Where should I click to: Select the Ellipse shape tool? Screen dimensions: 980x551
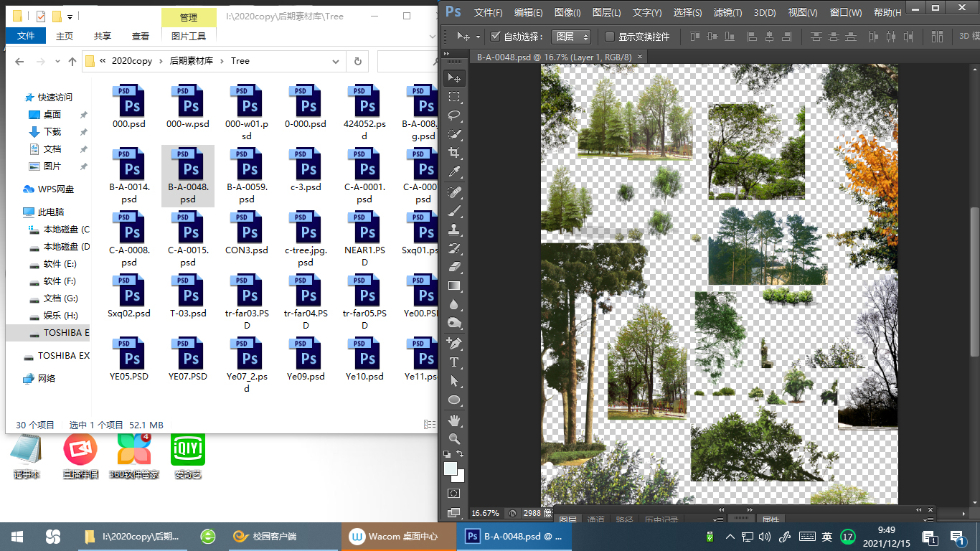click(x=454, y=400)
